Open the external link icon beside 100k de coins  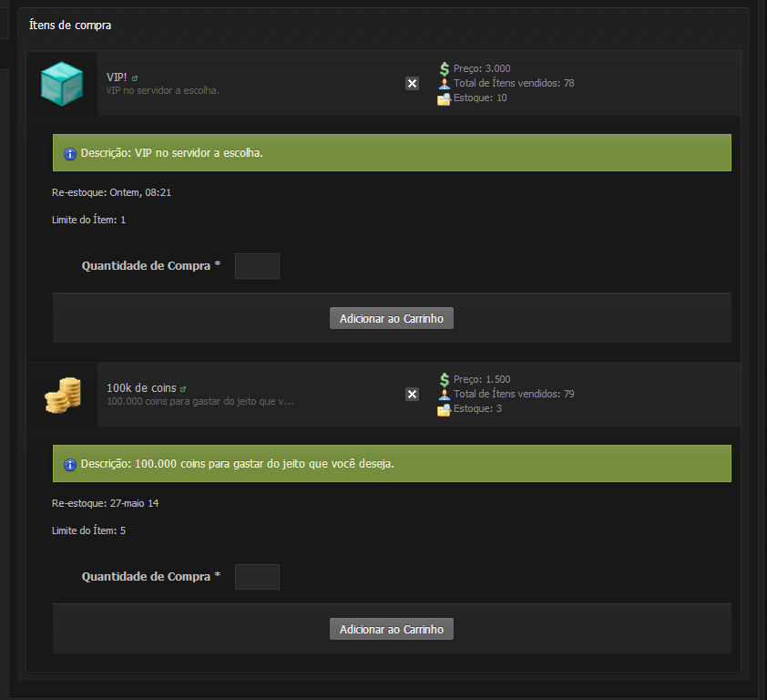183,389
